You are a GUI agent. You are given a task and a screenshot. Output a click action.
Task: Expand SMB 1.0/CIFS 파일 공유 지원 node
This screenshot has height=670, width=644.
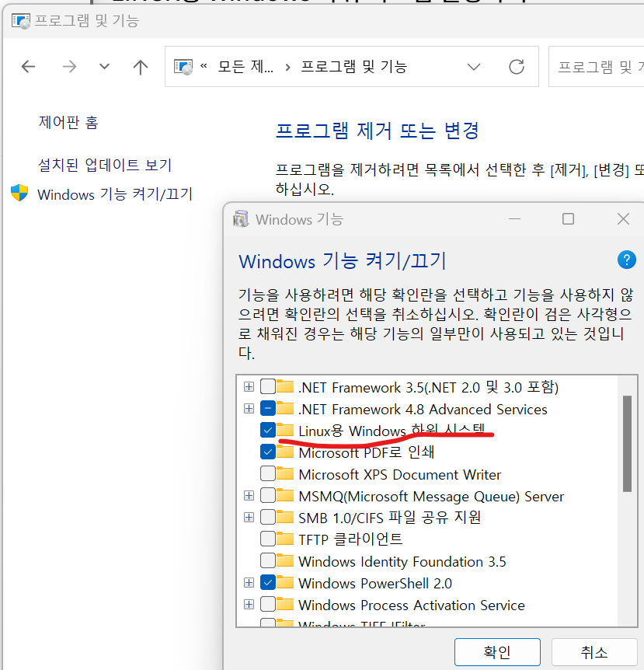[x=249, y=518]
